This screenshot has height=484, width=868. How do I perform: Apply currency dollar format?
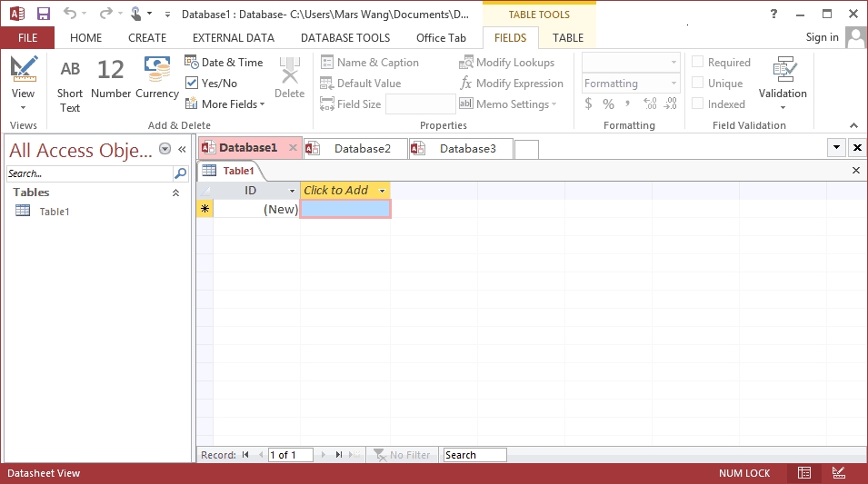[x=588, y=104]
